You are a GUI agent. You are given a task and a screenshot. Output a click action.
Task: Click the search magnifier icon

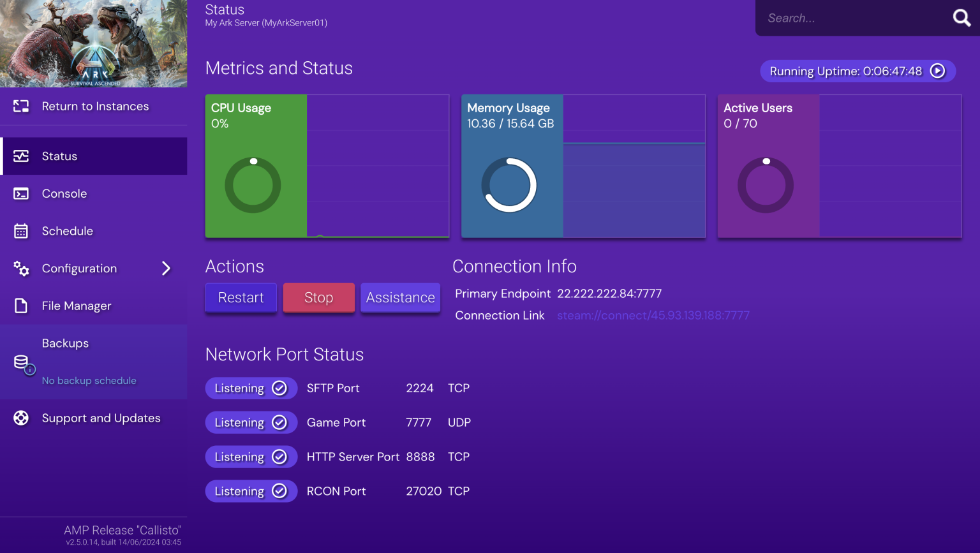[961, 18]
